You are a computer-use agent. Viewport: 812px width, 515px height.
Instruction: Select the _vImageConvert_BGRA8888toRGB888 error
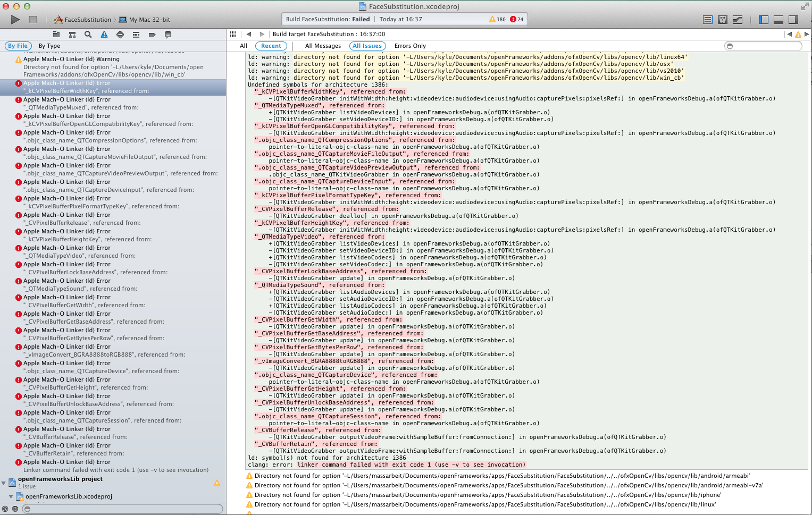pos(113,351)
